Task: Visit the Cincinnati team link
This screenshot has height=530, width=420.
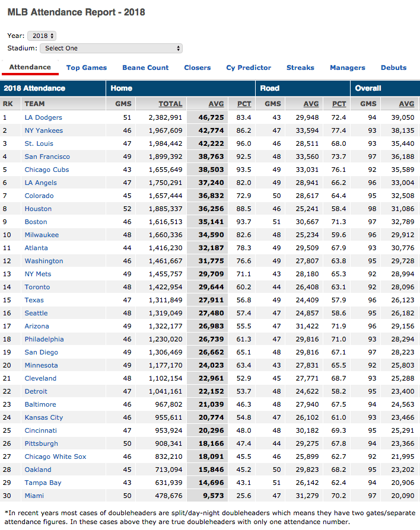Action: [40, 430]
